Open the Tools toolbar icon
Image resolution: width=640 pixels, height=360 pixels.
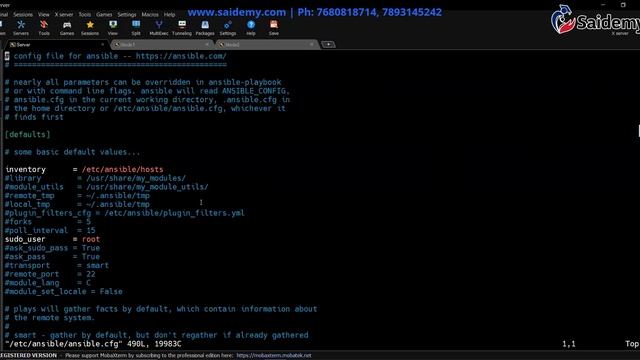44,28
